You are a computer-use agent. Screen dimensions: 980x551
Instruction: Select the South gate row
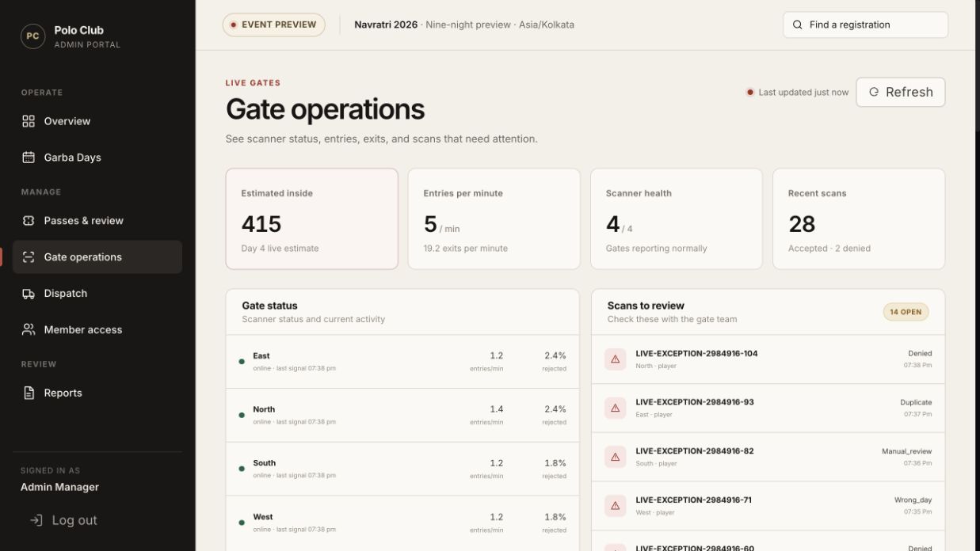point(402,469)
